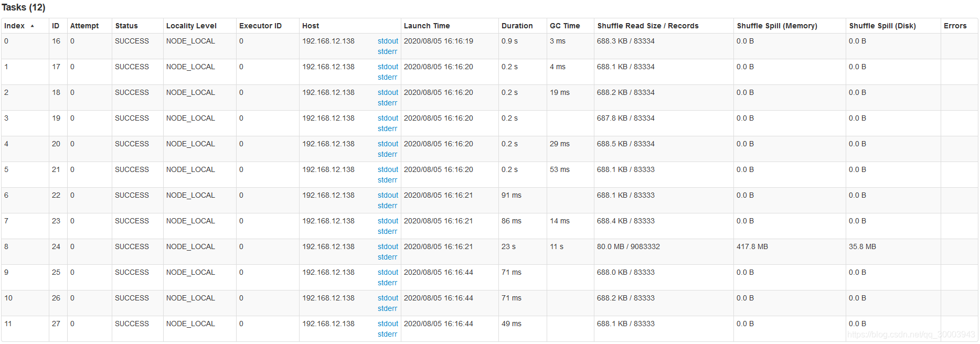Select the 417.8 MB shuffle spill memory value

[752, 246]
